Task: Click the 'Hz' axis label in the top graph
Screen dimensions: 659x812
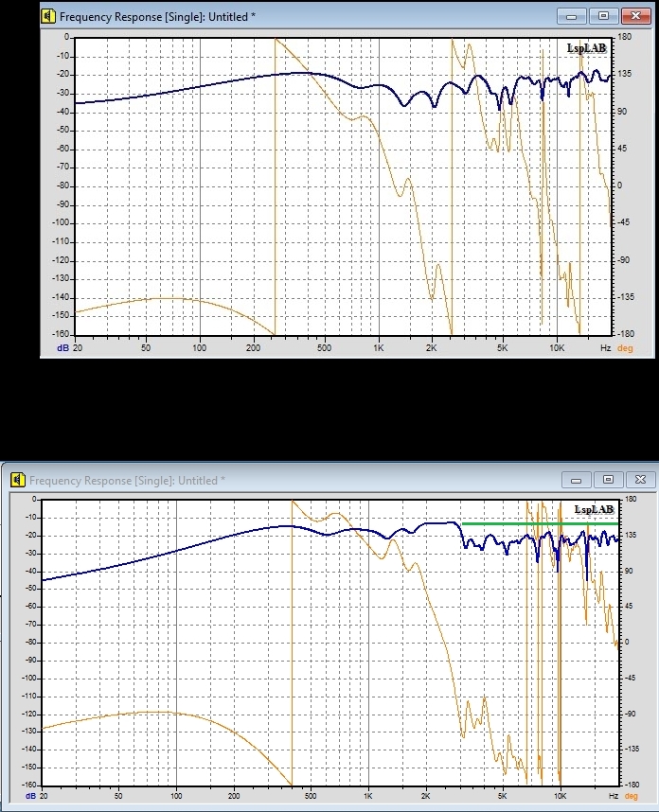Action: [x=605, y=348]
